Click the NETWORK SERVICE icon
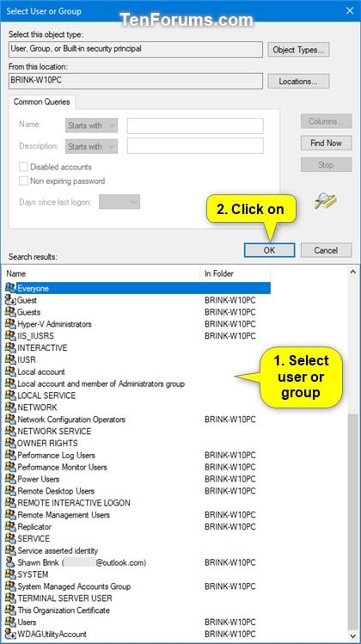Image resolution: width=361 pixels, height=644 pixels. [x=10, y=431]
